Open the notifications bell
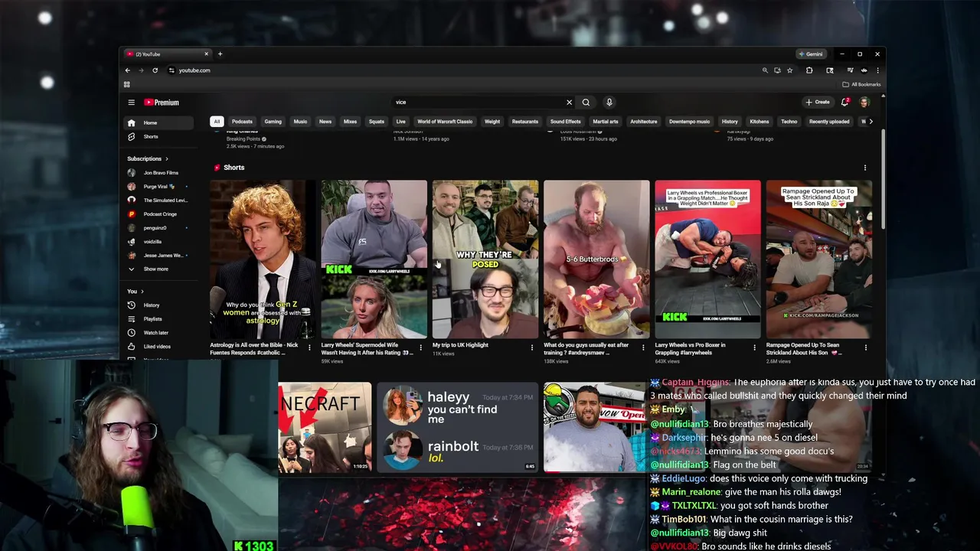The image size is (980, 551). (845, 102)
